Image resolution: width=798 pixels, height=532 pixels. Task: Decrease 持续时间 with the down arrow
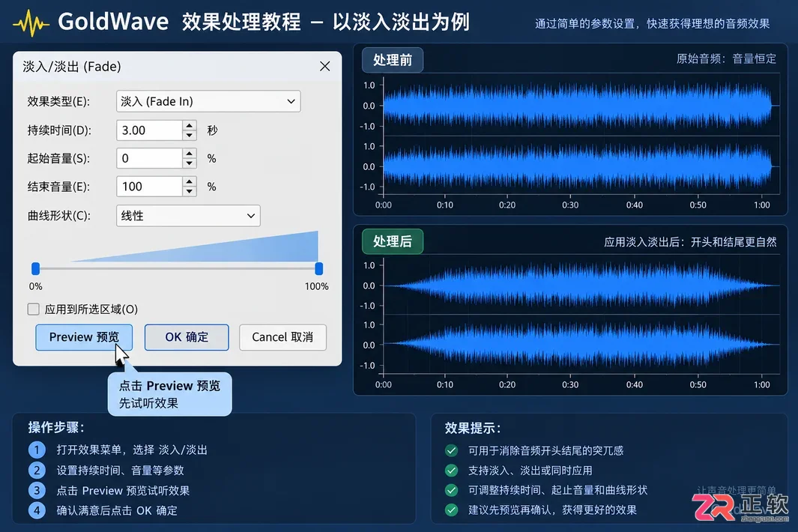(x=190, y=136)
